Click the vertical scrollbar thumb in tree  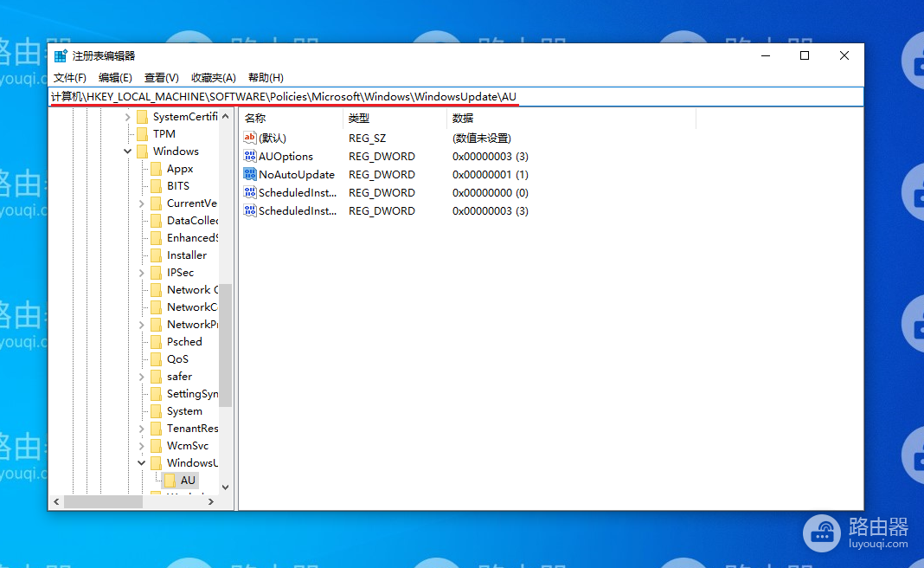click(x=225, y=345)
